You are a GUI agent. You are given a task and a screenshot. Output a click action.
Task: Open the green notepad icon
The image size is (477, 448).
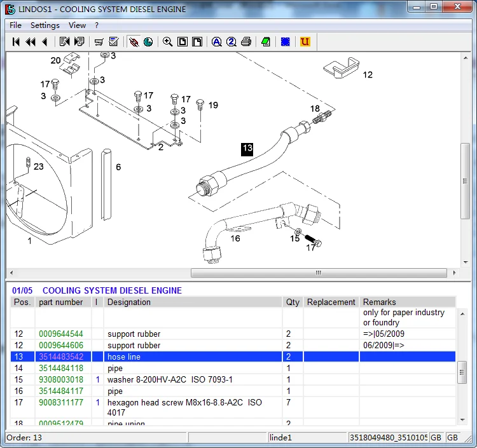[266, 42]
